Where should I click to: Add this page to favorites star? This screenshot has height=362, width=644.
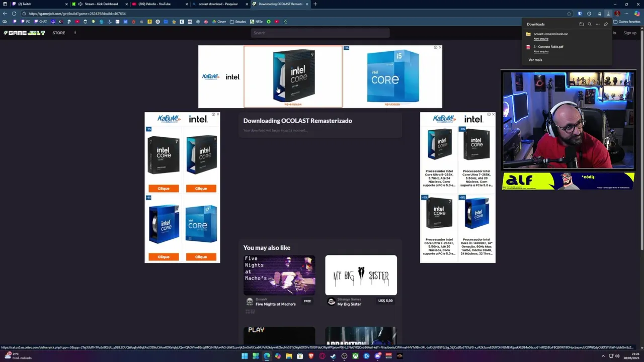tap(569, 14)
